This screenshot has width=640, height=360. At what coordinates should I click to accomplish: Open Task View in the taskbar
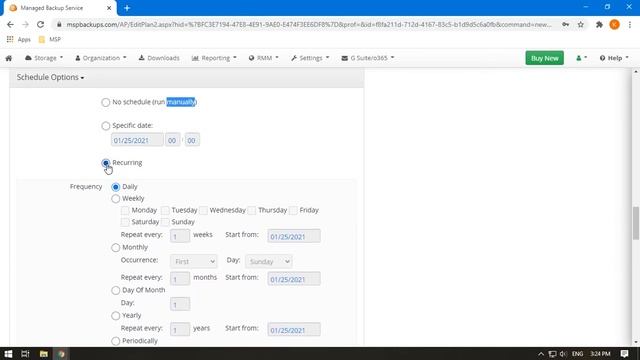click(25, 353)
